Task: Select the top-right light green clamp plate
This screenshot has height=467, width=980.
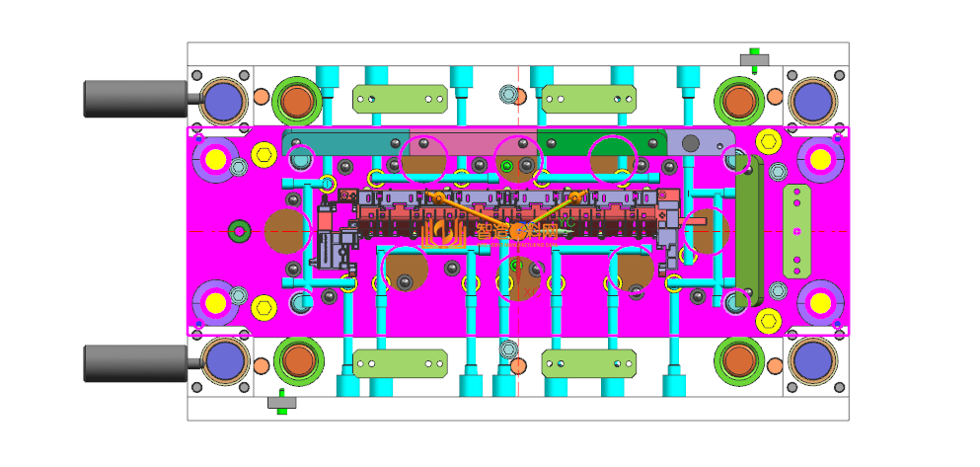Action: point(589,99)
